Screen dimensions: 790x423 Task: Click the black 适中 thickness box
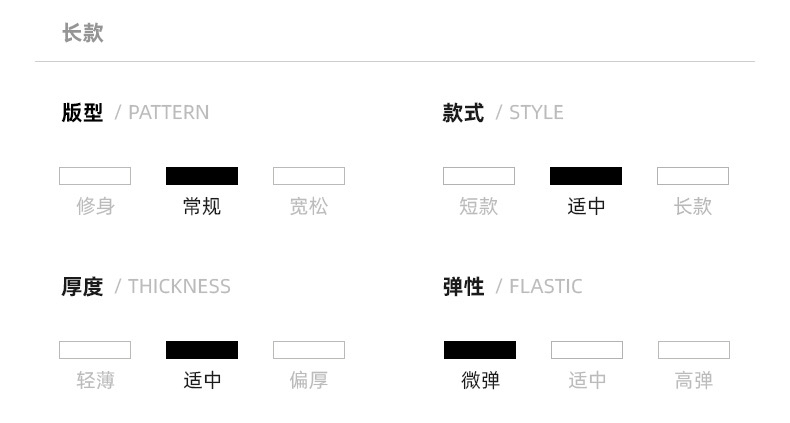pyautogui.click(x=202, y=350)
